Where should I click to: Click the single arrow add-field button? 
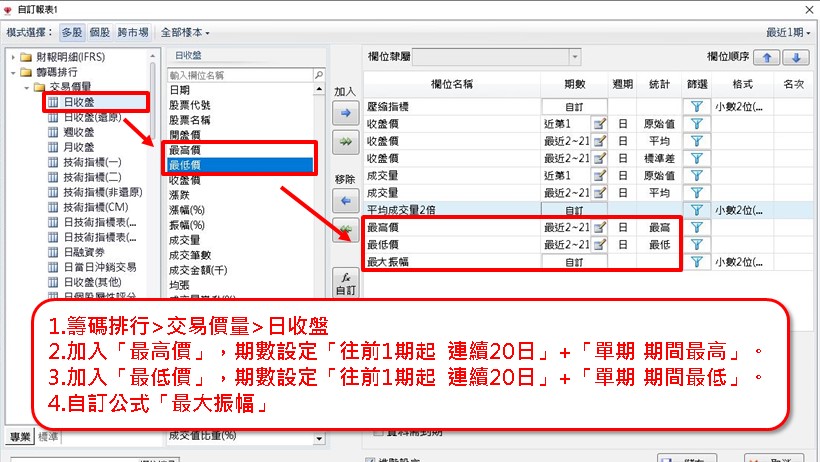pos(346,112)
